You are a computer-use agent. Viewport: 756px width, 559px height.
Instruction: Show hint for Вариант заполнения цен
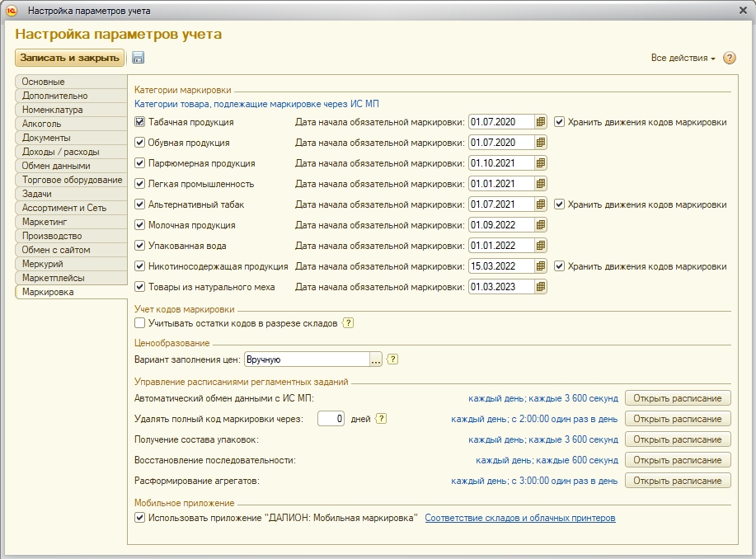coord(392,359)
